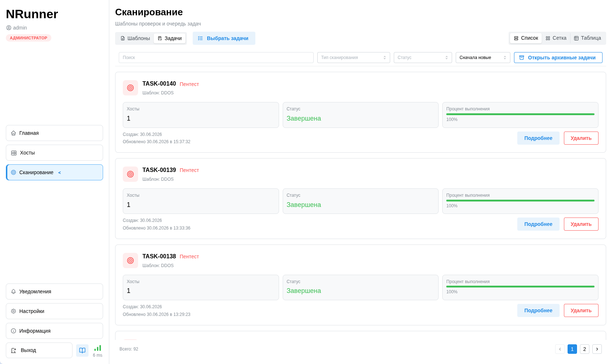Click 'Обновлено 30.06.2026 в 13:29:23'
612x364 pixels.
point(157,314)
